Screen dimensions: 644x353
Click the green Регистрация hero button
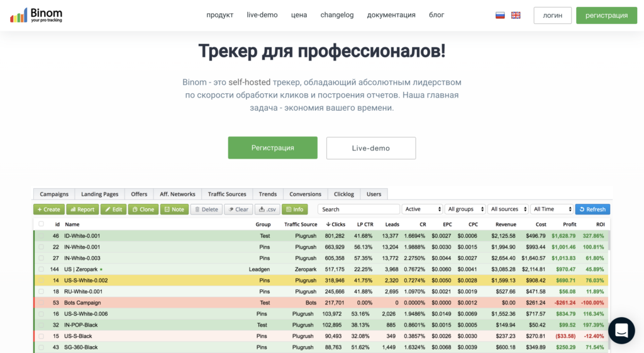click(273, 147)
